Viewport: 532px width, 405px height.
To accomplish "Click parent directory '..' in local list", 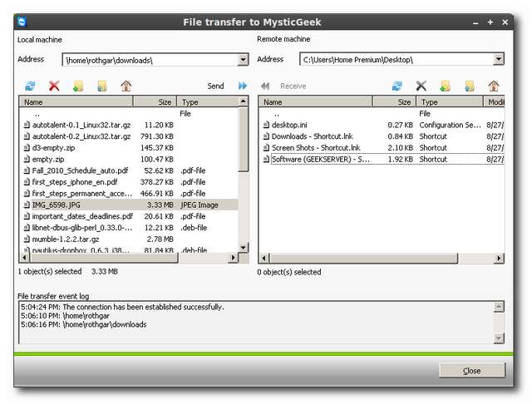I will (37, 114).
